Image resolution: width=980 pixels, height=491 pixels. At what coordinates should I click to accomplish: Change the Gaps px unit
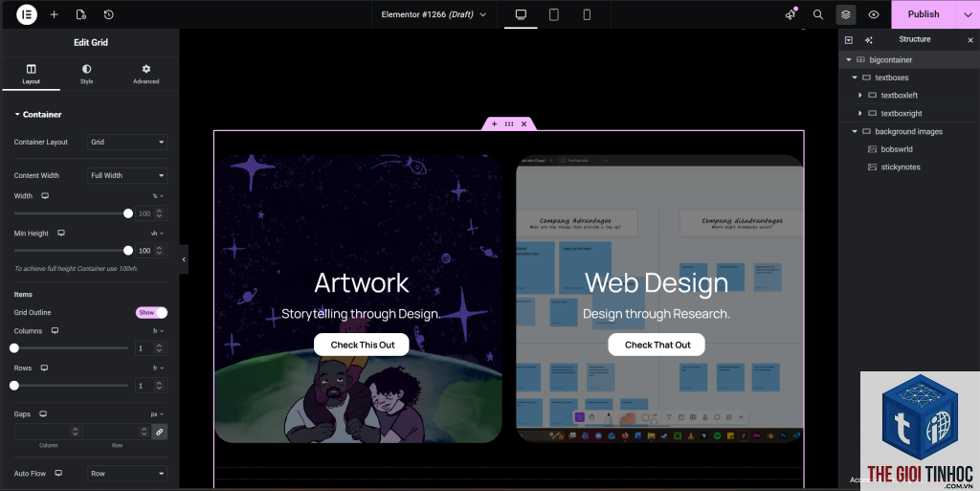(x=157, y=414)
